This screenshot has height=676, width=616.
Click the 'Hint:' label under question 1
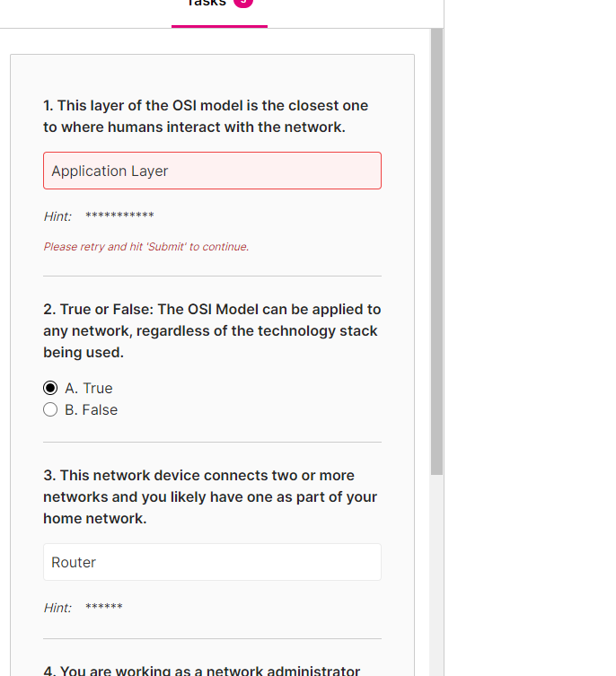tap(57, 216)
